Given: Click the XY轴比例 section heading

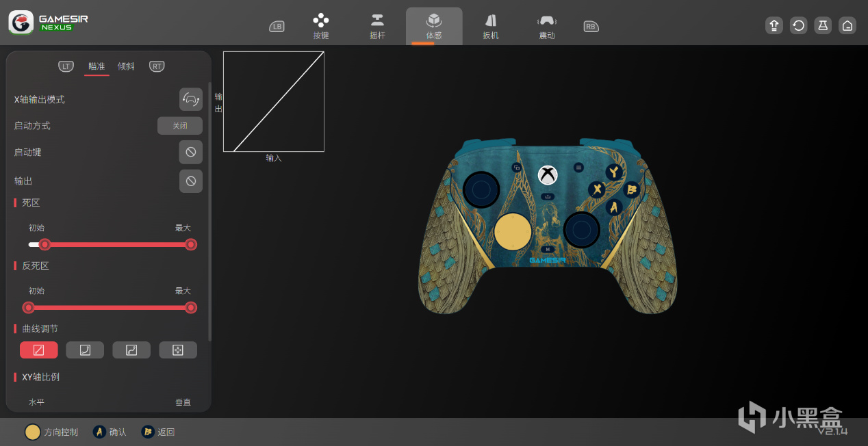Looking at the screenshot, I should click(x=41, y=377).
